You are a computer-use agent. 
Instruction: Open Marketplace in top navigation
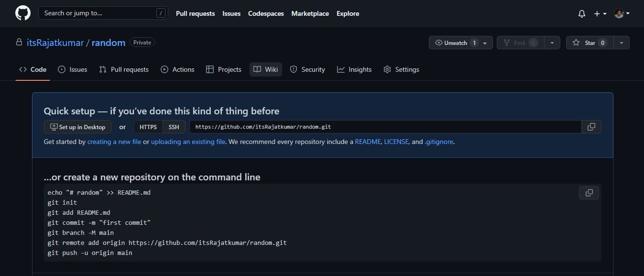(310, 13)
